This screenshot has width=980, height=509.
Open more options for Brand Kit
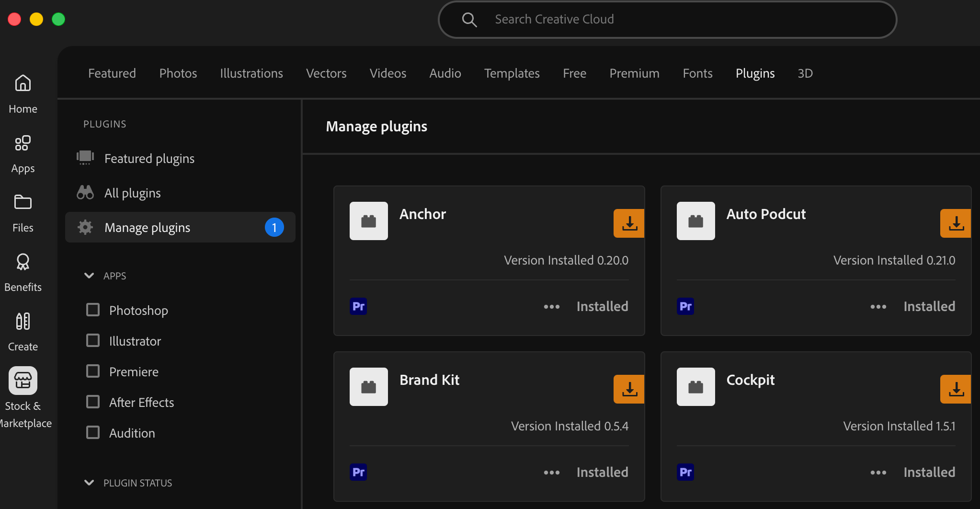pos(552,473)
